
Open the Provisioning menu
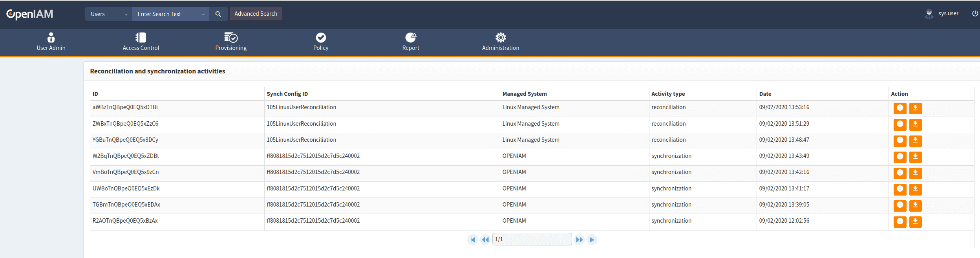point(231,42)
